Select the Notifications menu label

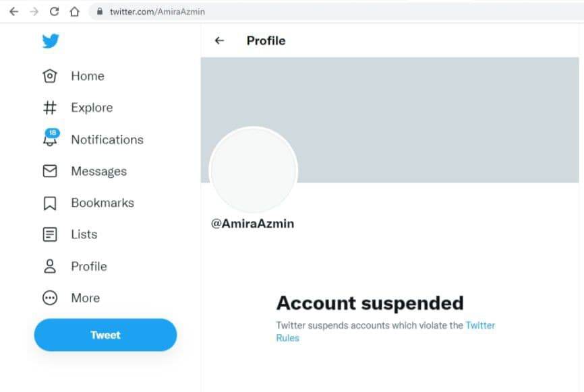click(107, 139)
